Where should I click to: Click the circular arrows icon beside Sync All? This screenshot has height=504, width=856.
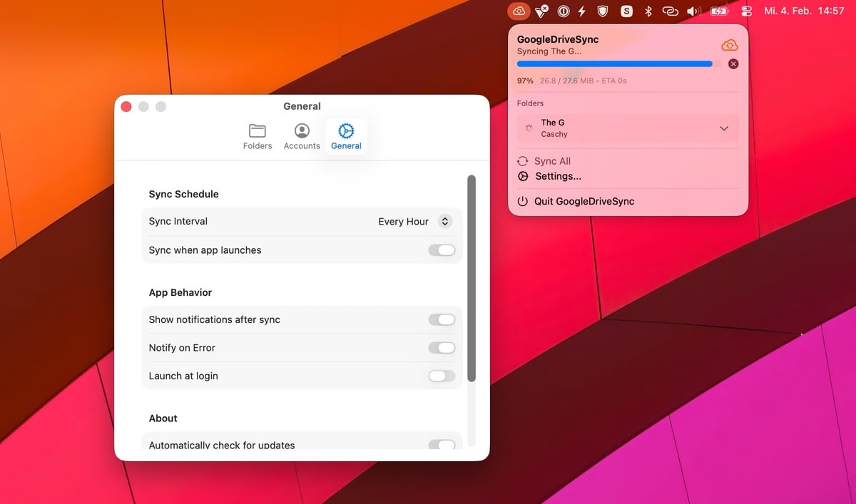click(x=523, y=161)
